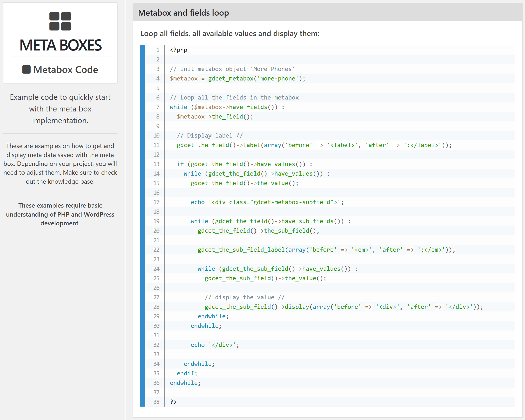Viewport: 525px width, 420px height.
Task: Click line number 38 in the gutter
Action: pos(156,402)
